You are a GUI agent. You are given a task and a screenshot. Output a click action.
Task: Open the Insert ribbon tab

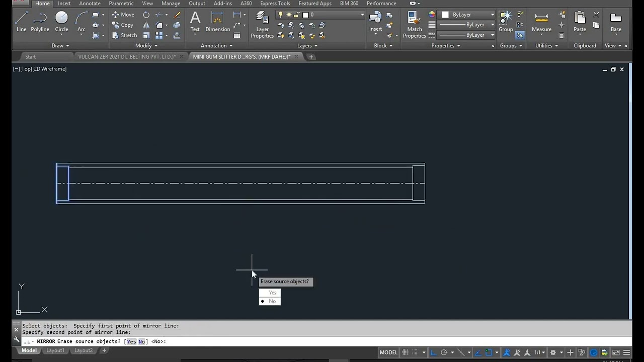pyautogui.click(x=64, y=4)
